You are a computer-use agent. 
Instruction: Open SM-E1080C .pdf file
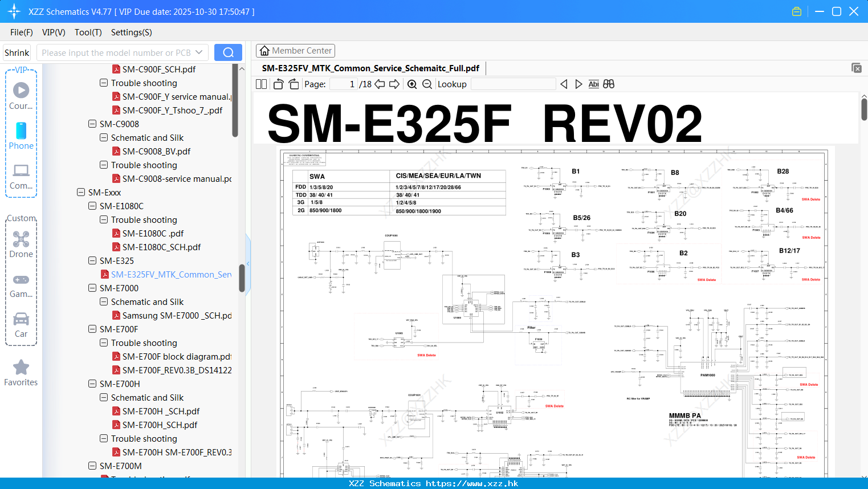153,233
